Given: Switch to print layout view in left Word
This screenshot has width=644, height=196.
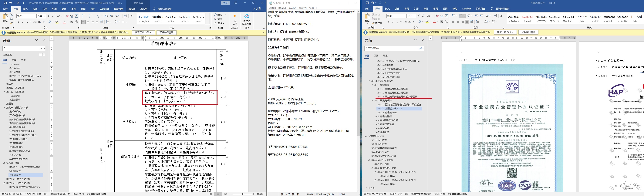Looking at the screenshot, I should point(218,194).
